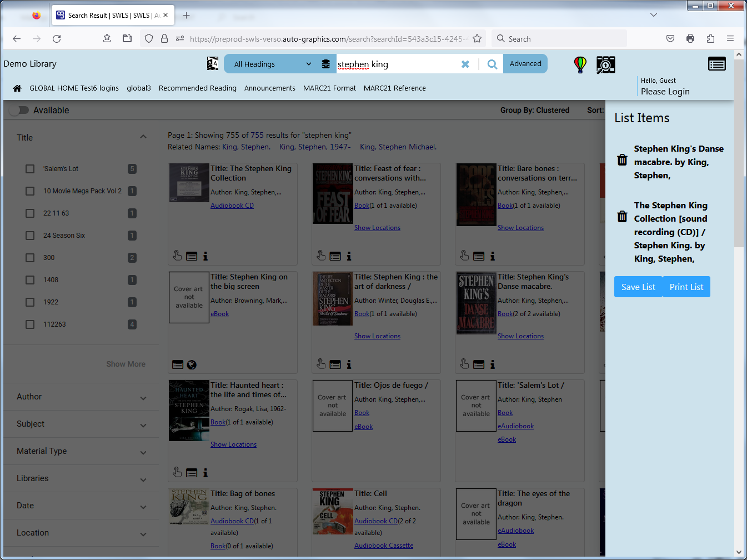This screenshot has height=560, width=747.
Task: Open MARC21 Reference menu item
Action: point(395,88)
